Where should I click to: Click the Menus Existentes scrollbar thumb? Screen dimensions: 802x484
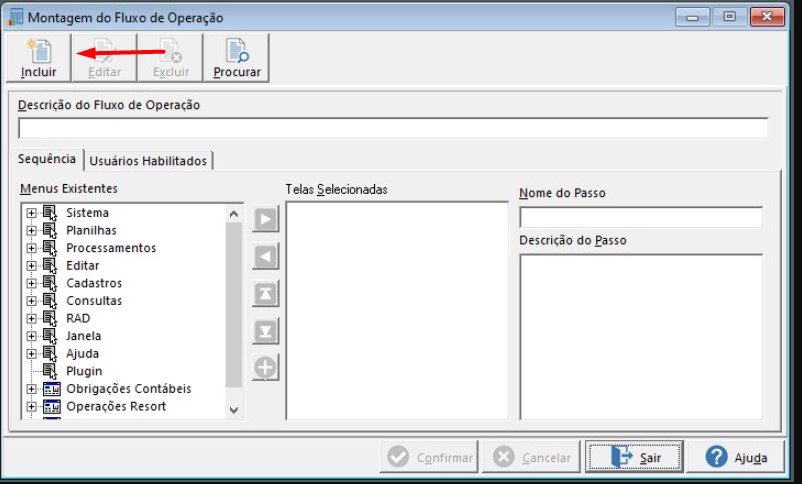[234, 305]
